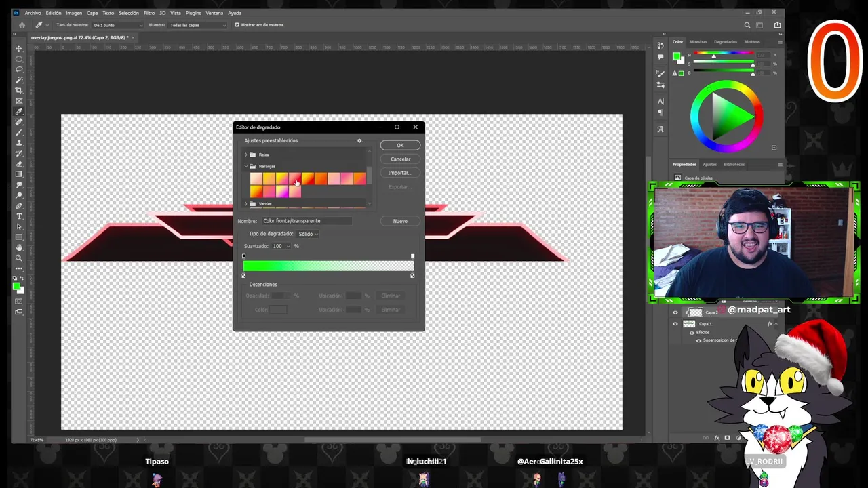Switch to the Degradados tab

pyautogui.click(x=726, y=42)
